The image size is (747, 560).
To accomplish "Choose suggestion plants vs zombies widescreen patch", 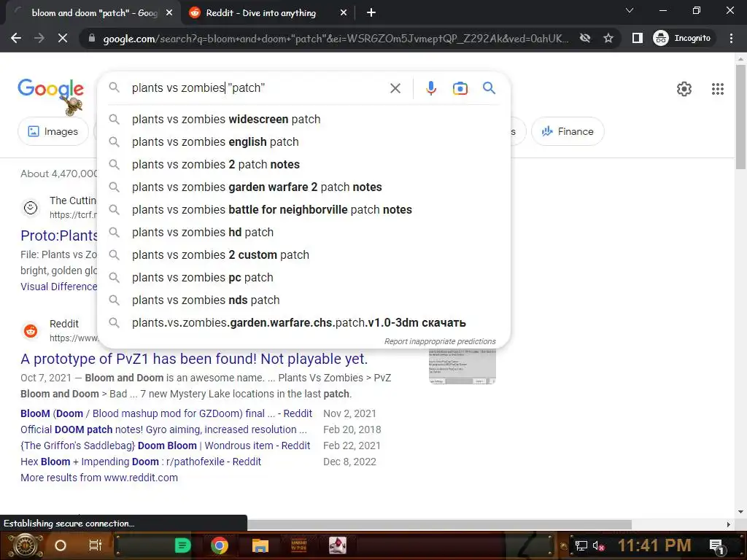I will (x=303, y=119).
